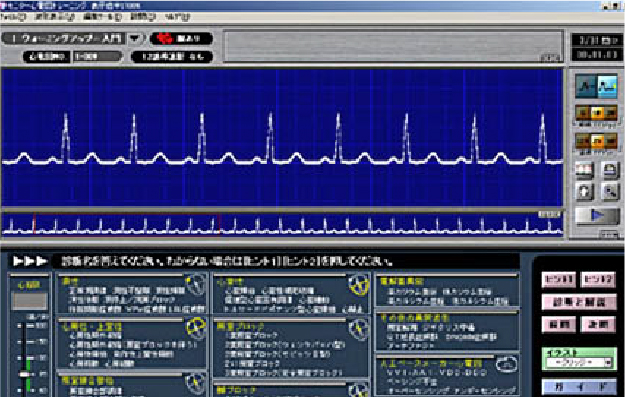Viewport: 625px width, 397px height.
Task: Click the heart icon in 脚ブロック panel
Action: point(358,389)
